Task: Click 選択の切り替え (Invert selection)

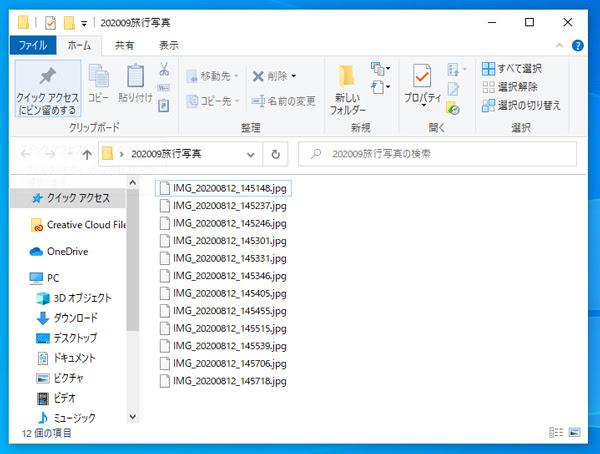Action: point(521,105)
